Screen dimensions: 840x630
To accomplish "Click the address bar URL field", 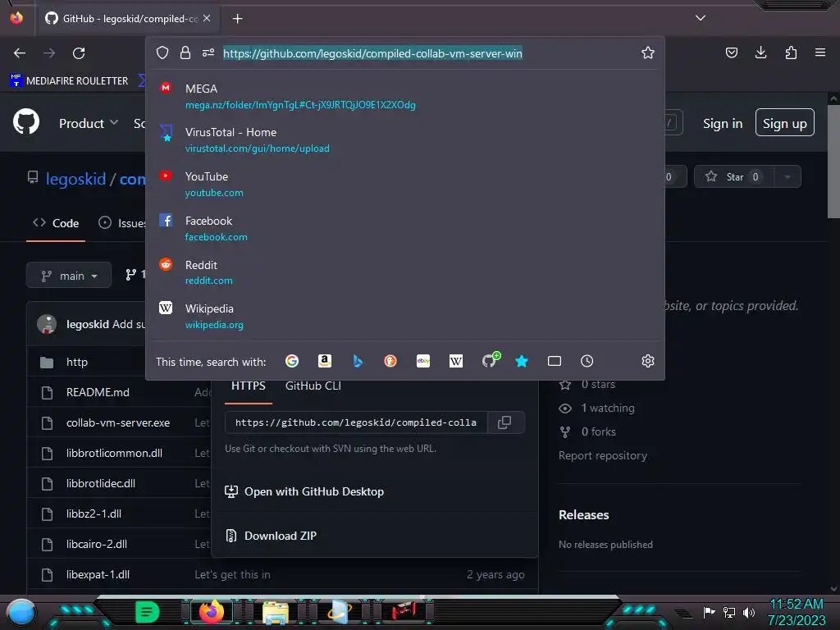I will coord(372,53).
